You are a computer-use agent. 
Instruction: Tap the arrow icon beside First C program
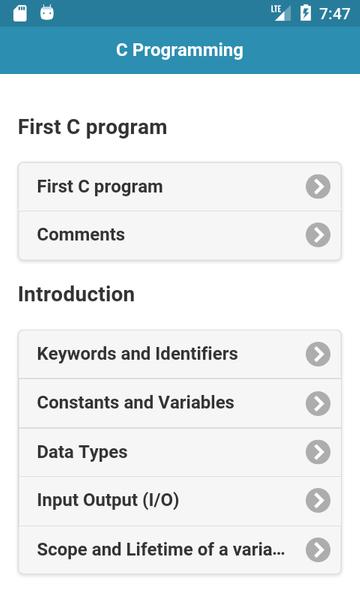point(318,187)
